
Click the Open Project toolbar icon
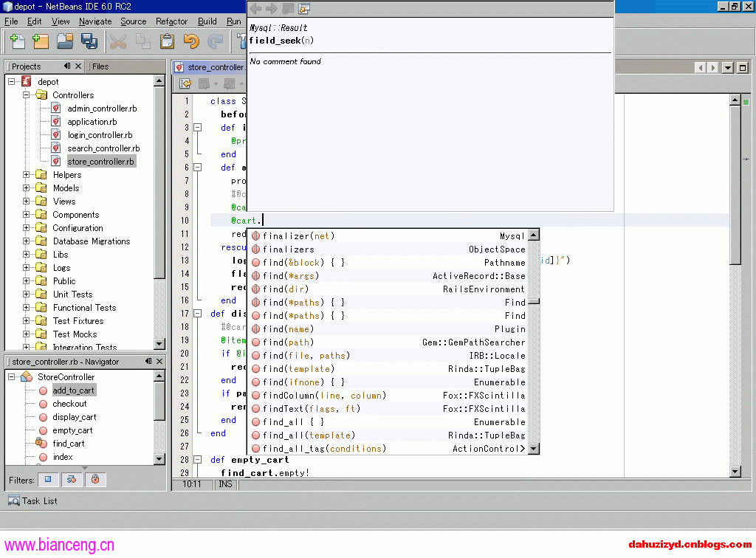tap(65, 41)
